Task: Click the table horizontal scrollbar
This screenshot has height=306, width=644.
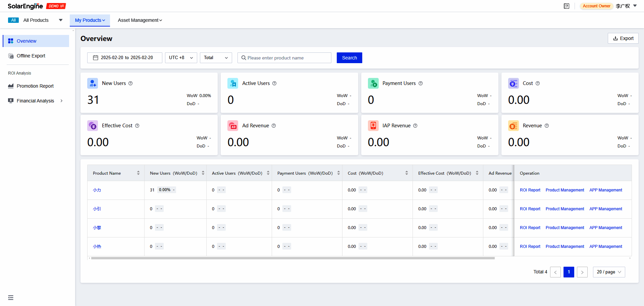Action: point(292,258)
